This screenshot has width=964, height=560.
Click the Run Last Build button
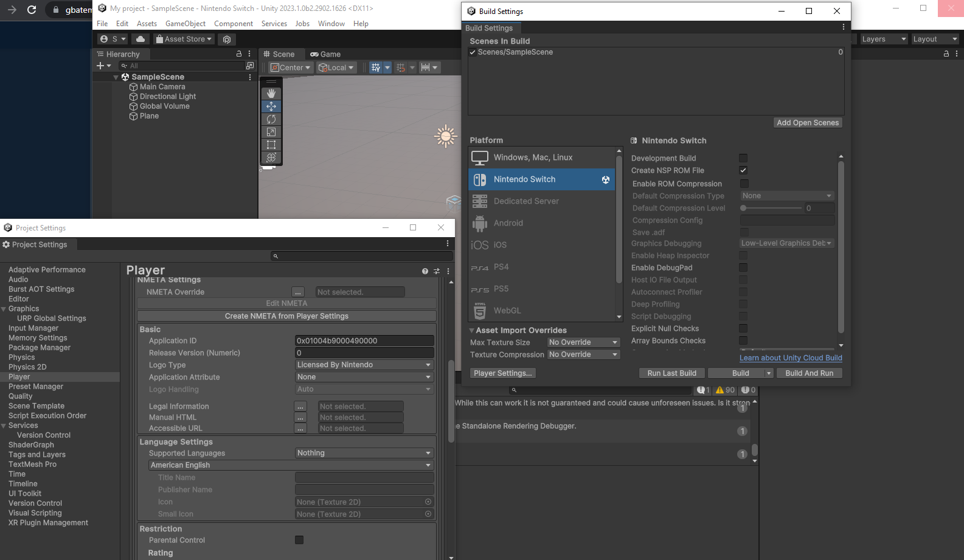[x=672, y=373]
